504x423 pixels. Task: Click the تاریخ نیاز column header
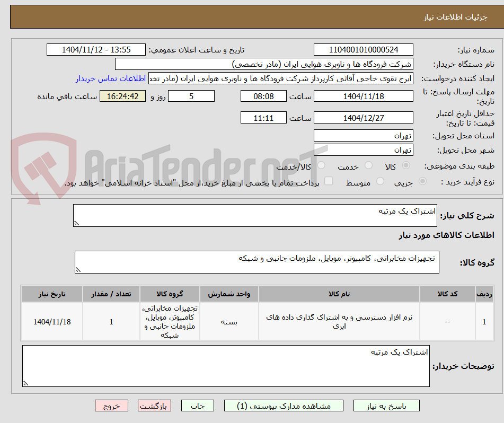pos(52,294)
